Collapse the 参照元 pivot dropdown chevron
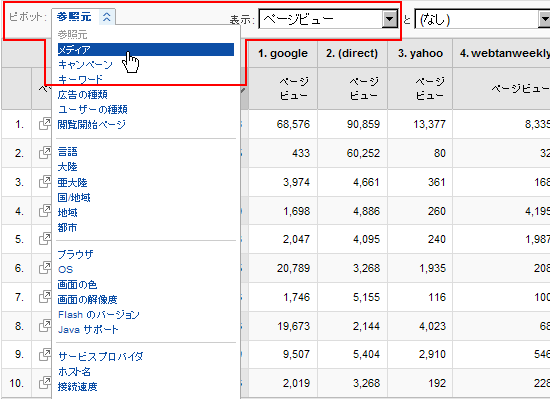This screenshot has height=399, width=550. click(x=106, y=17)
